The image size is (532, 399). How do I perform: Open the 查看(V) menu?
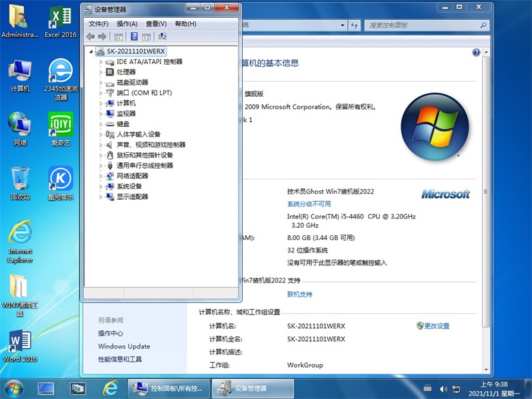pos(156,24)
